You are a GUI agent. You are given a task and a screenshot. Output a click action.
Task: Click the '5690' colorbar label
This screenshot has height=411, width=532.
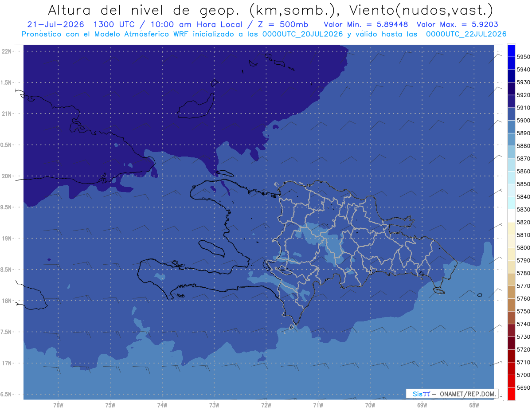click(x=523, y=388)
